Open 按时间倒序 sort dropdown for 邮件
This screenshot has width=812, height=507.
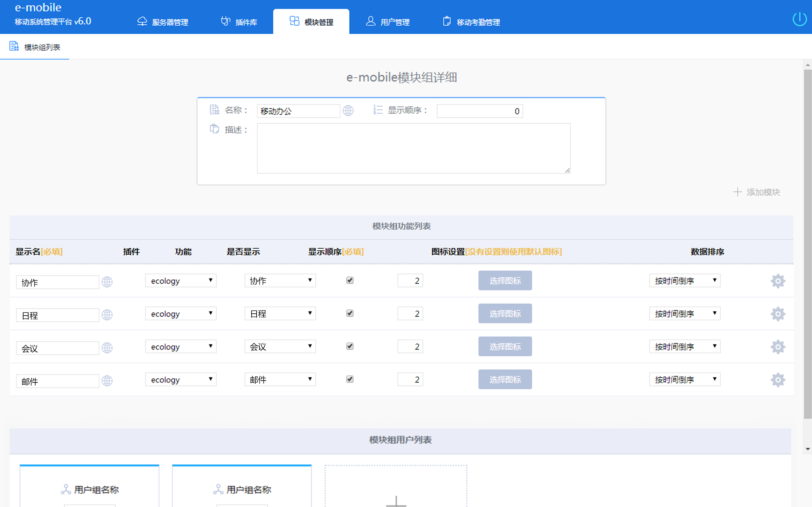pos(684,380)
